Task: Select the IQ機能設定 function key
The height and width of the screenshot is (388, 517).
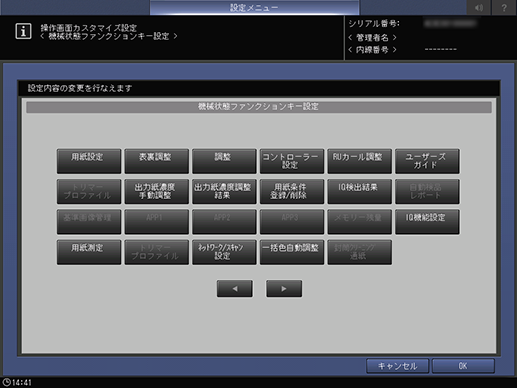Action: tap(427, 222)
